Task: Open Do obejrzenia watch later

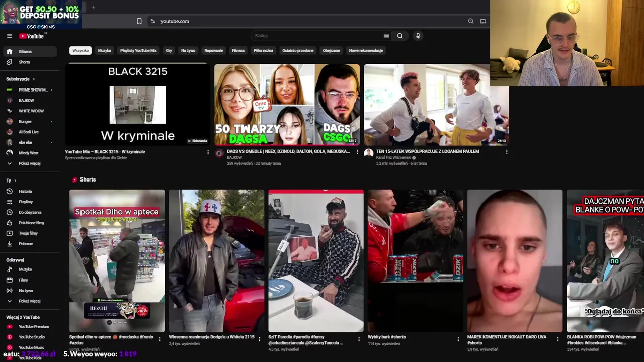Action: click(x=30, y=212)
